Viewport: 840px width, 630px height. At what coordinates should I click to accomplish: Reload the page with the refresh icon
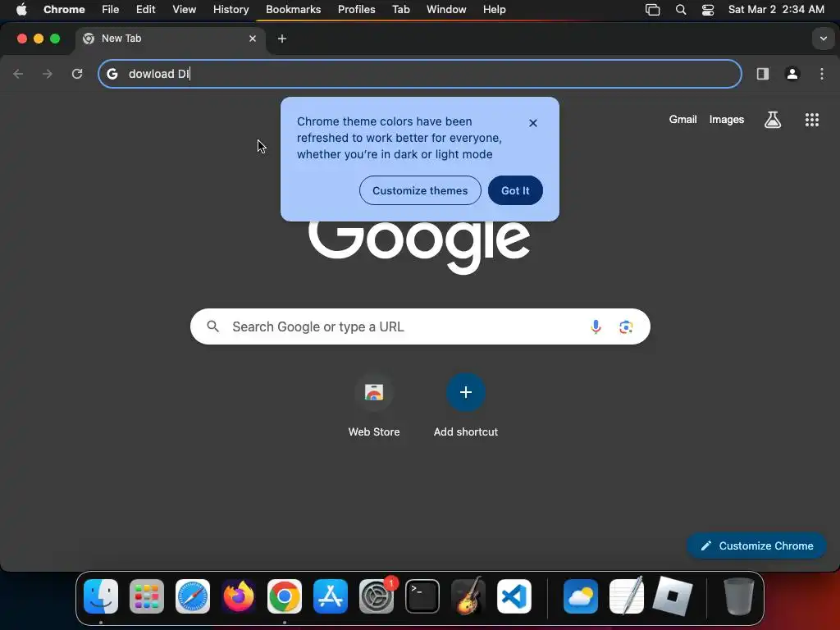point(77,74)
